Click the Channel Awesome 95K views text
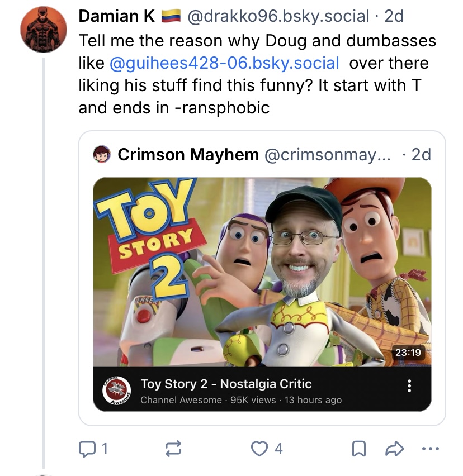The height and width of the screenshot is (476, 463). click(x=241, y=400)
